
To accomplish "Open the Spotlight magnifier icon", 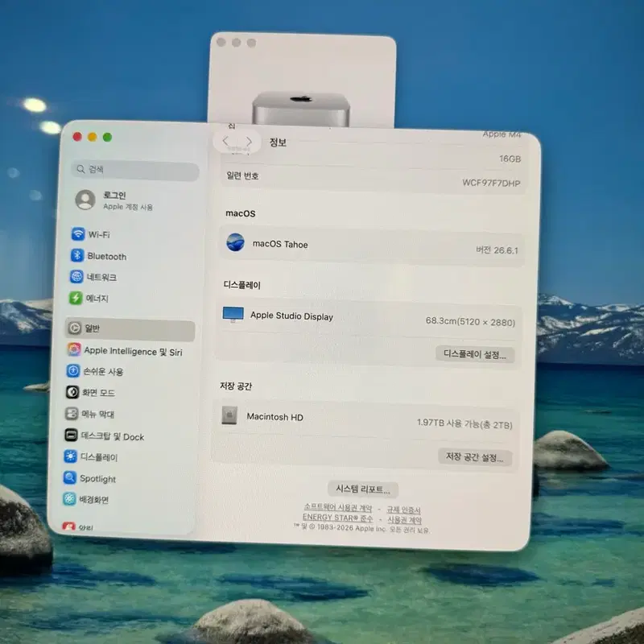I will [70, 477].
